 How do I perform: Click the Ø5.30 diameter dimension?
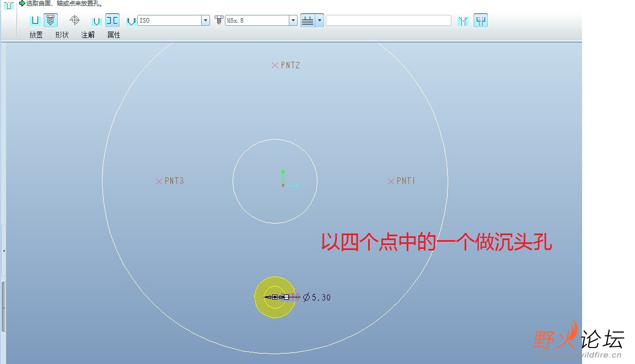317,297
